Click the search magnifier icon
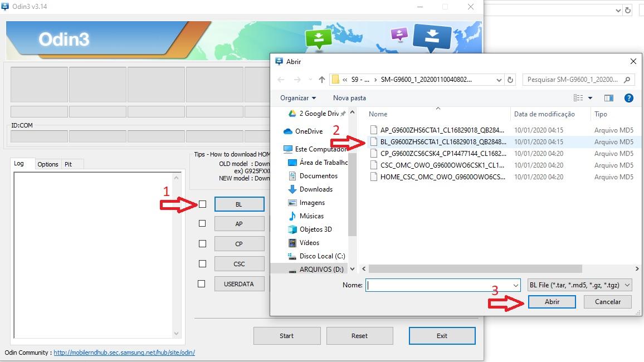Viewport: 644px width, 362px height. click(627, 80)
